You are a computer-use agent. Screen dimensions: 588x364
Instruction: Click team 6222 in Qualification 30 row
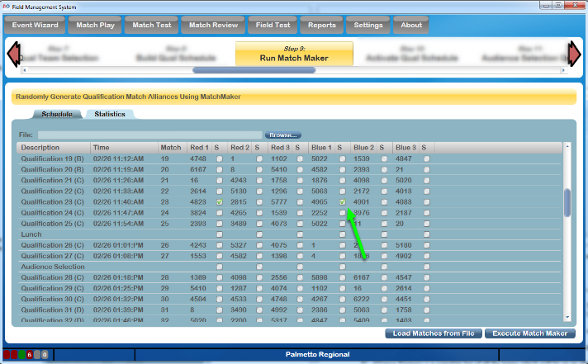362,300
